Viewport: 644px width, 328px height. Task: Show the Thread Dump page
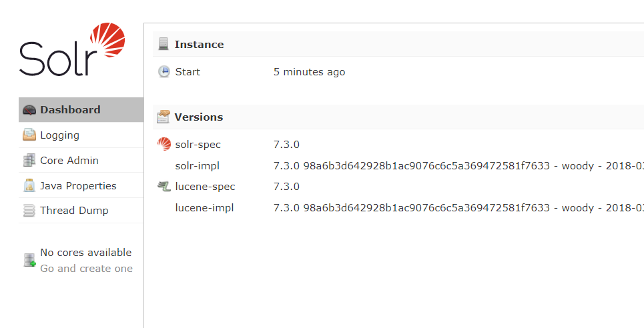point(74,211)
